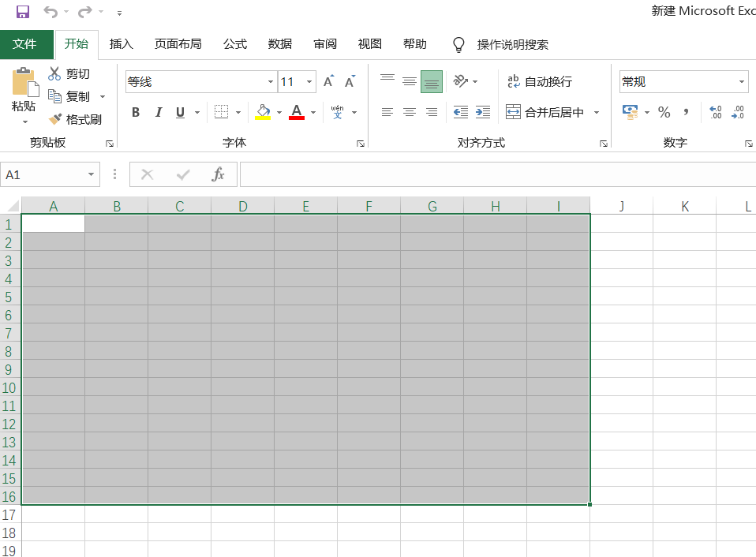Click the Save icon
Screen dimensions: 756x557
click(22, 12)
